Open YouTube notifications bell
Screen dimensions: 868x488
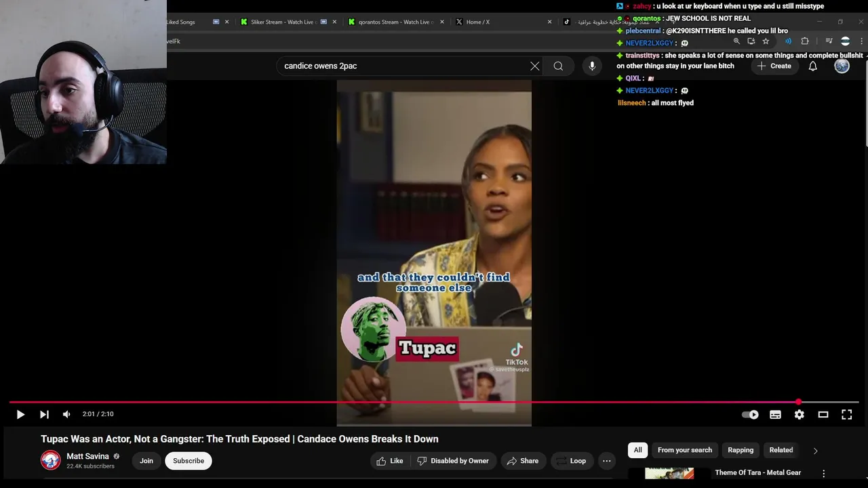click(812, 66)
